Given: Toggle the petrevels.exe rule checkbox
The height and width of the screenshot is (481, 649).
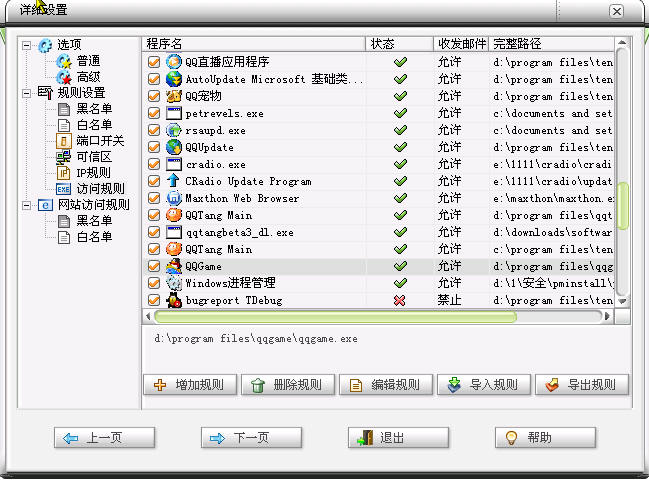Looking at the screenshot, I should tap(154, 113).
